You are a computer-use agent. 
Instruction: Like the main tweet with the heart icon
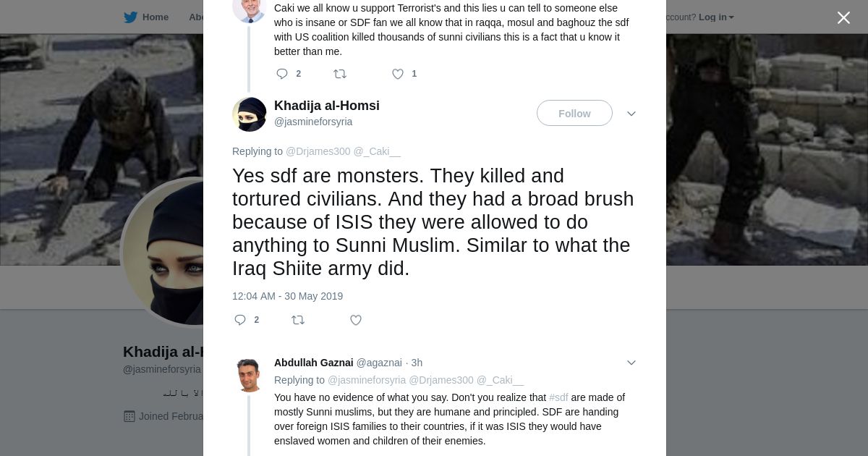[x=356, y=320]
